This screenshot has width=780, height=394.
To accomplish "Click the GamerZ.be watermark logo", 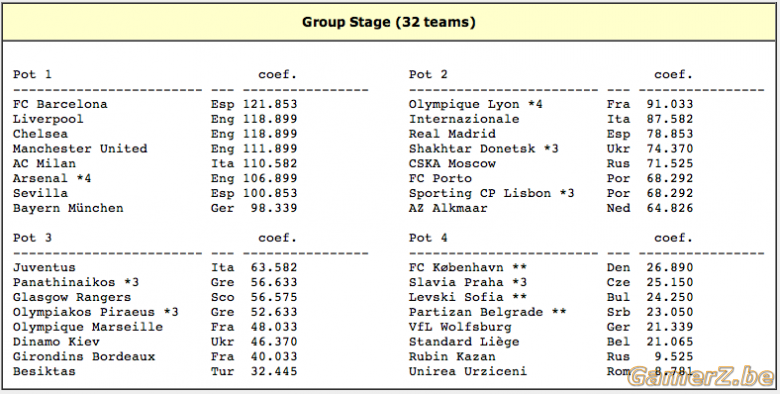I will tap(700, 377).
